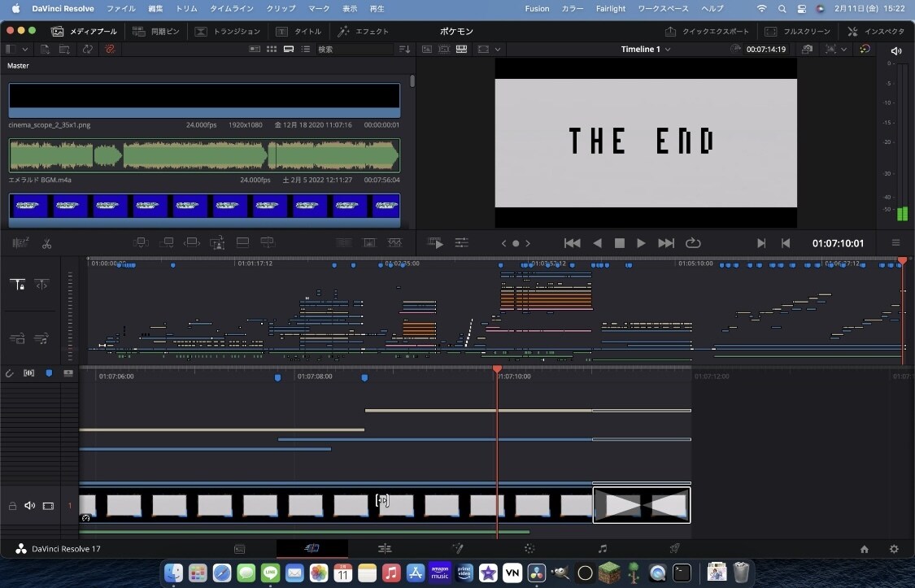Click the smart insert edit icon
The image size is (915, 588).
click(x=140, y=242)
